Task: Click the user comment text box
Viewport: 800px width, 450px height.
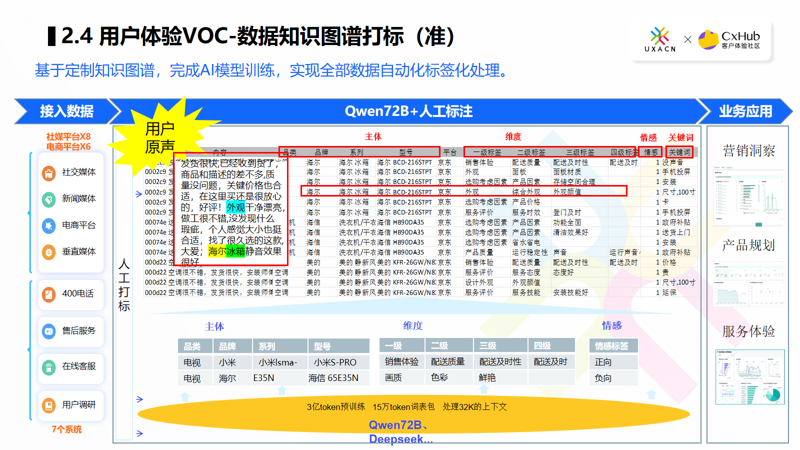Action: click(231, 209)
